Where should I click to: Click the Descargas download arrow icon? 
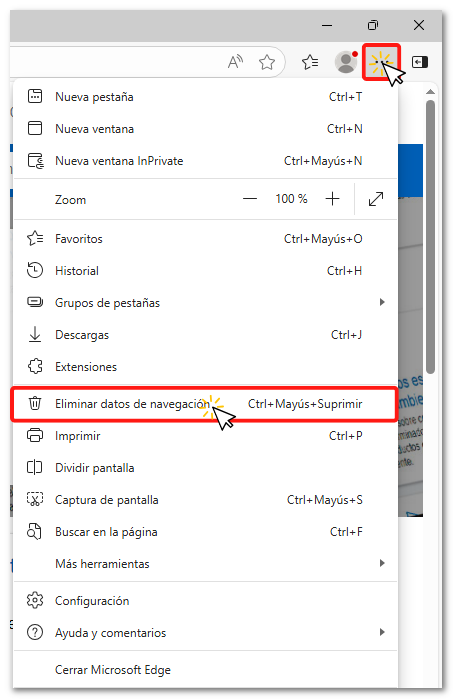35,334
